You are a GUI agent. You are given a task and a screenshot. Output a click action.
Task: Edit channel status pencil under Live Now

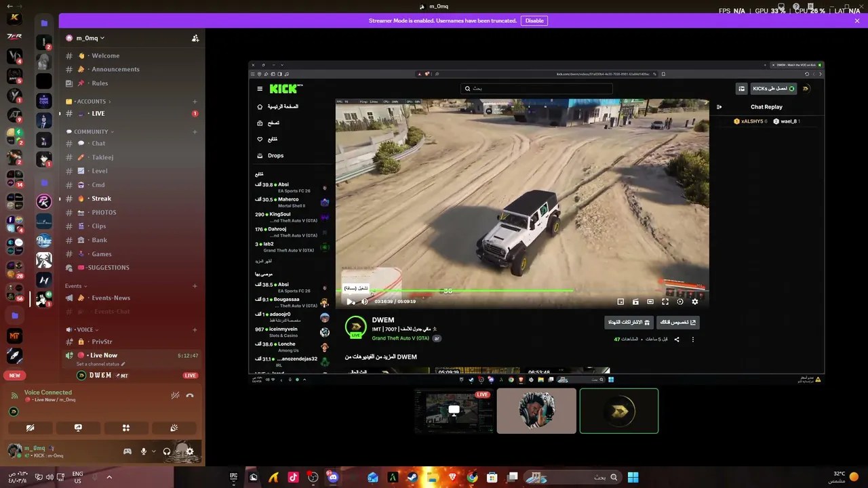point(123,364)
